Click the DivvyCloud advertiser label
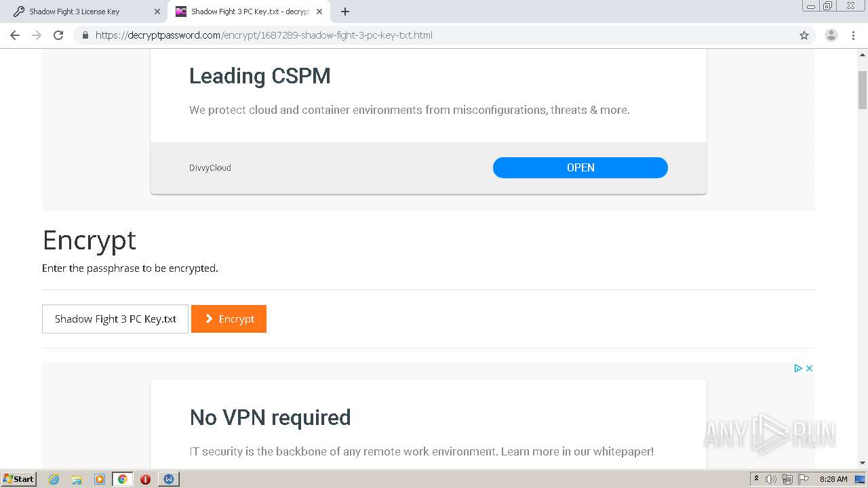868x488 pixels. (210, 168)
